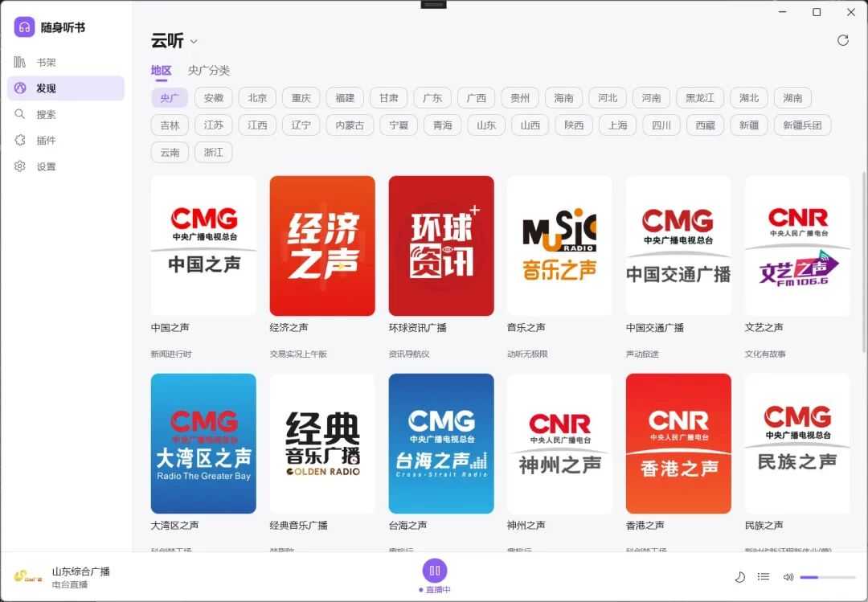Play the 音乐之声 Music Radio cover
Image resolution: width=868 pixels, height=602 pixels.
[x=559, y=246]
